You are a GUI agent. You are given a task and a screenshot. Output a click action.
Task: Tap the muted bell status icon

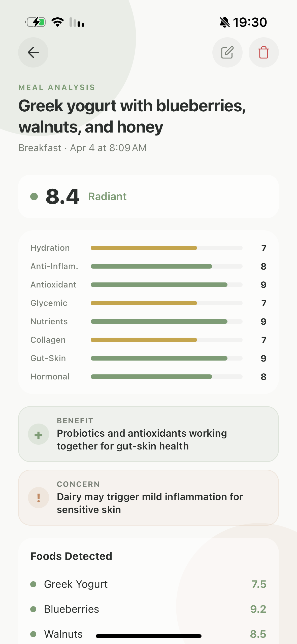point(224,22)
